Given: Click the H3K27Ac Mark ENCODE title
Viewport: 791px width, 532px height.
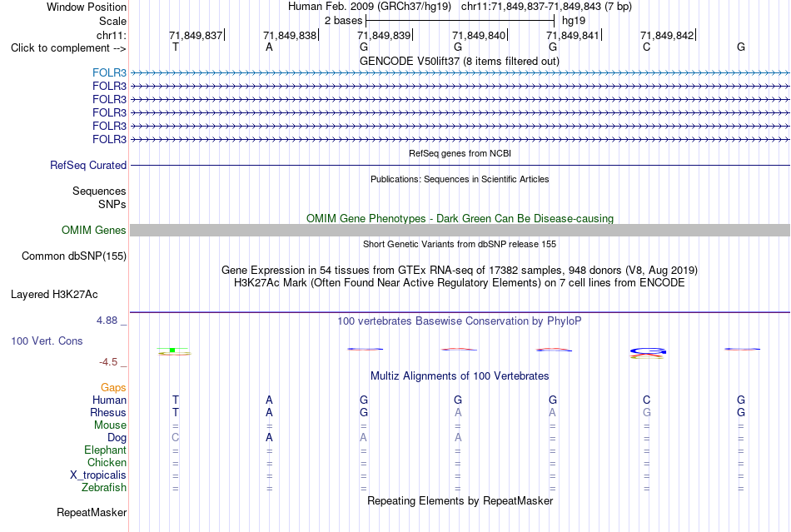Looking at the screenshot, I should [460, 282].
